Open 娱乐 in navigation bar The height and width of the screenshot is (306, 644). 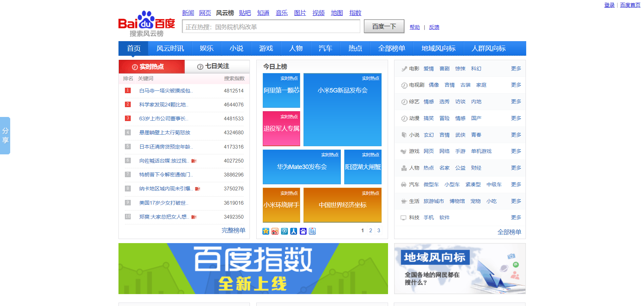point(206,48)
